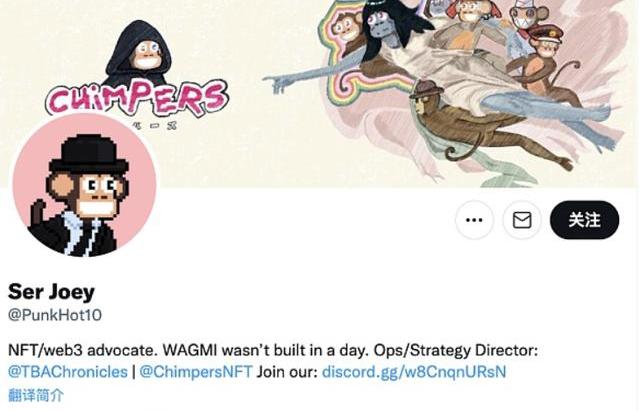This screenshot has width=640, height=411.
Task: Click the blue pointing figure's hand in banner
Action: click(280, 83)
